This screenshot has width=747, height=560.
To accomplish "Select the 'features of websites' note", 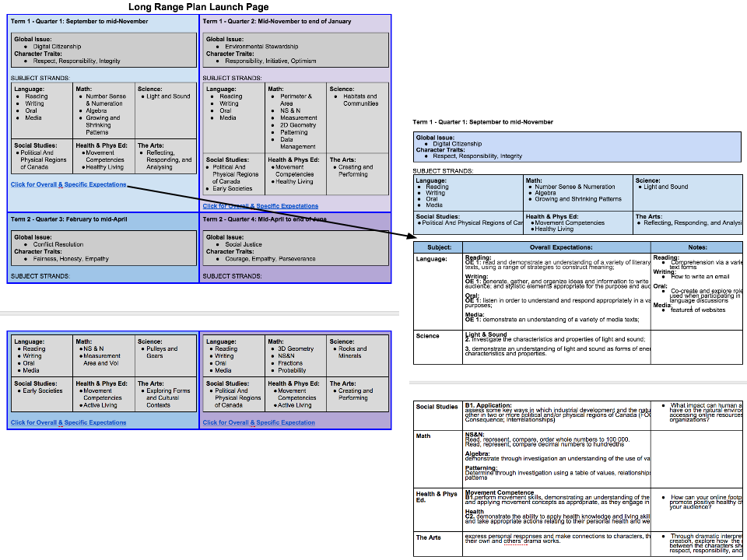I will [x=698, y=310].
